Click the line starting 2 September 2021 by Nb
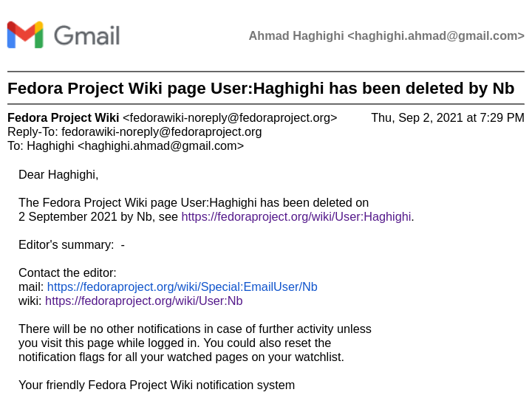Image resolution: width=532 pixels, height=412 pixels. point(216,216)
